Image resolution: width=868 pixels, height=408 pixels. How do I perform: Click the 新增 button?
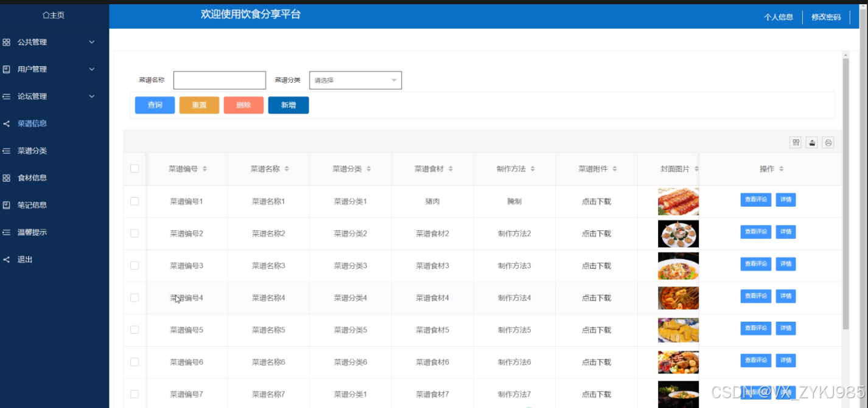[289, 105]
